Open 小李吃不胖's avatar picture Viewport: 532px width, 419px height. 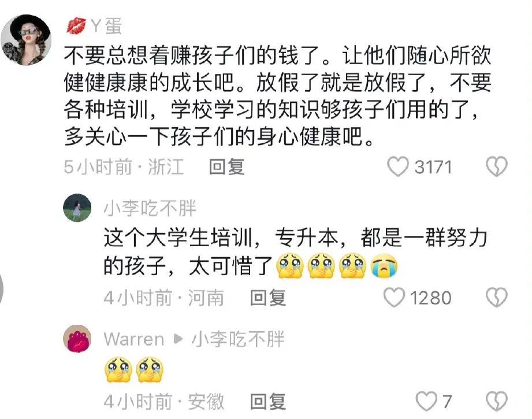click(x=77, y=208)
